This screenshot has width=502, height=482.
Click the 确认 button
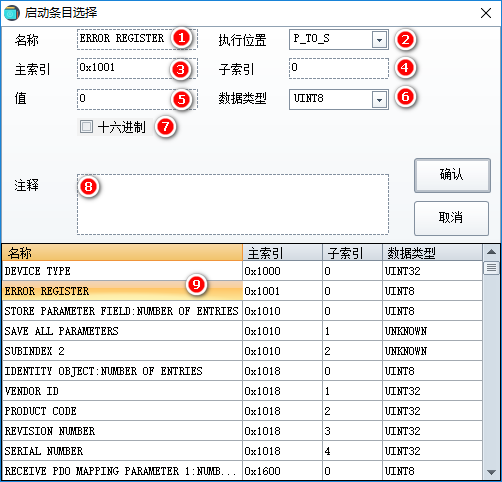pos(452,175)
